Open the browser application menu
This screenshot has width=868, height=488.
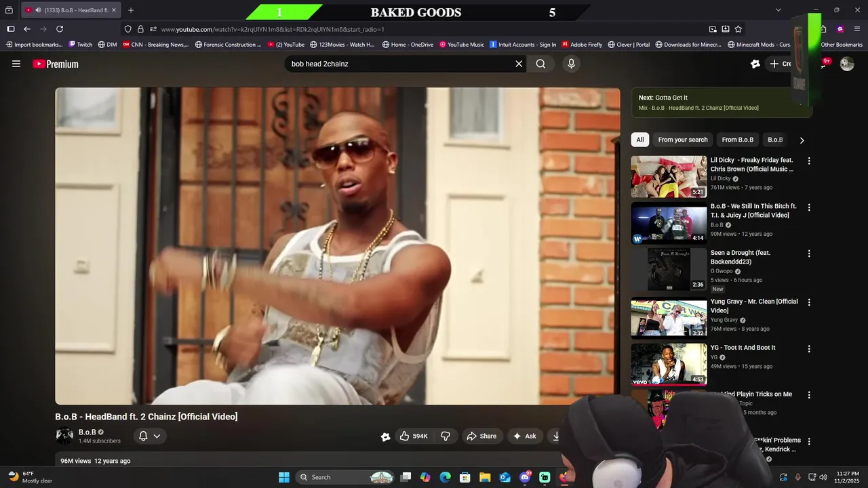point(857,29)
